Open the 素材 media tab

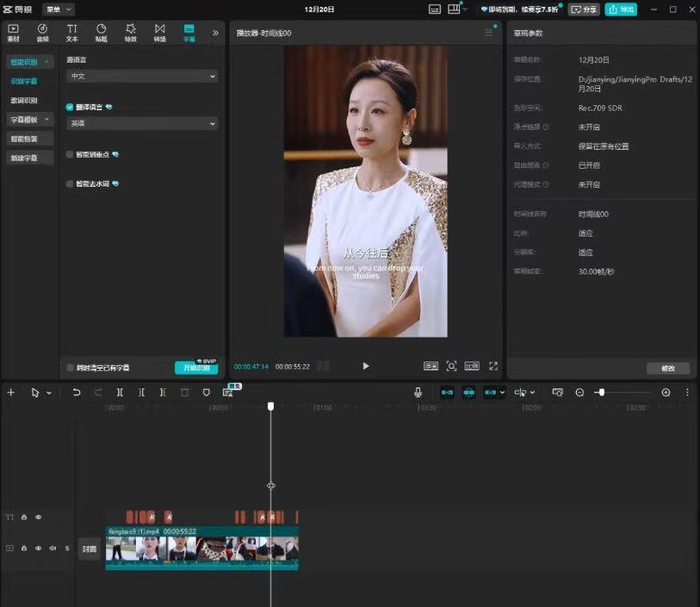click(x=14, y=33)
